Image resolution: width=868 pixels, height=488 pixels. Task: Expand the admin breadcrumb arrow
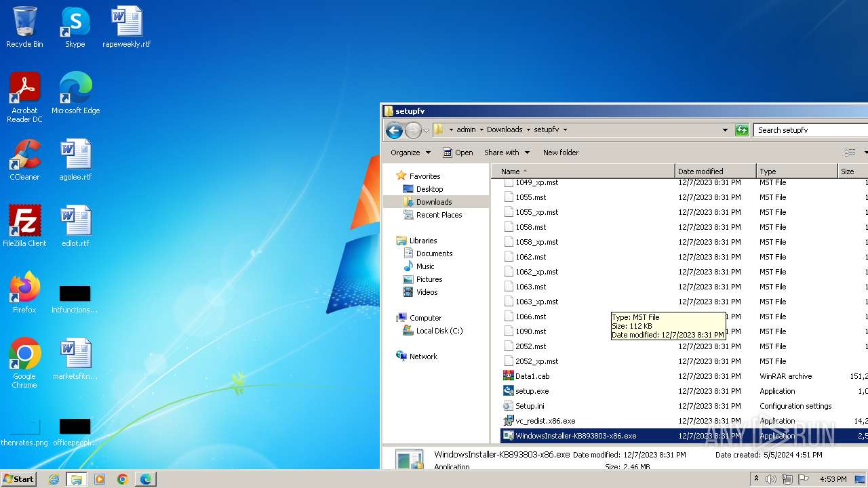[481, 130]
